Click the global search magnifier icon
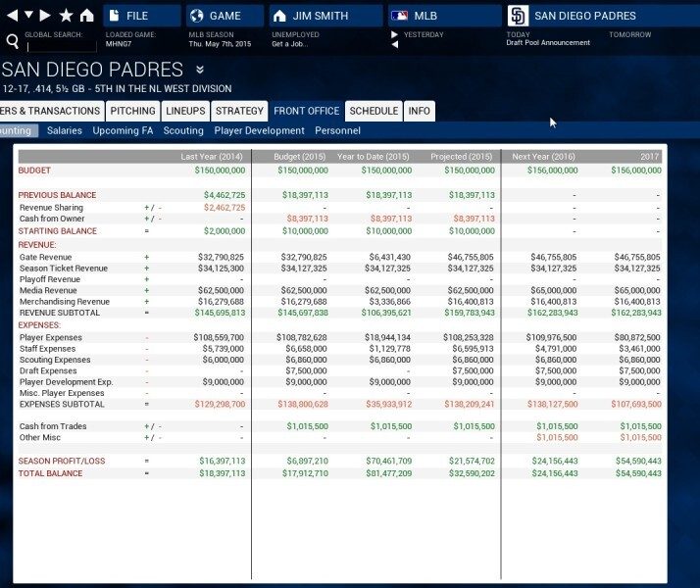Viewport: 700px width, 588px height. click(x=13, y=41)
